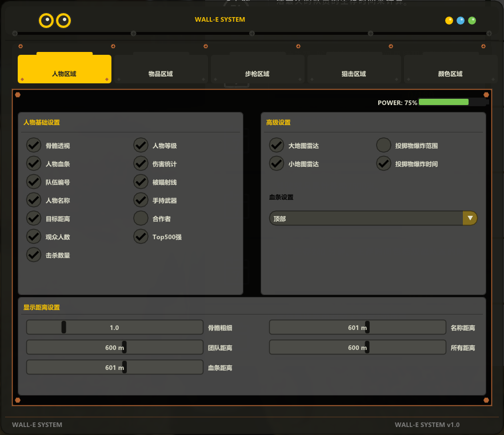Screen dimensions: 504x435
Task: Click the blue circle button at top right
Action: (461, 21)
